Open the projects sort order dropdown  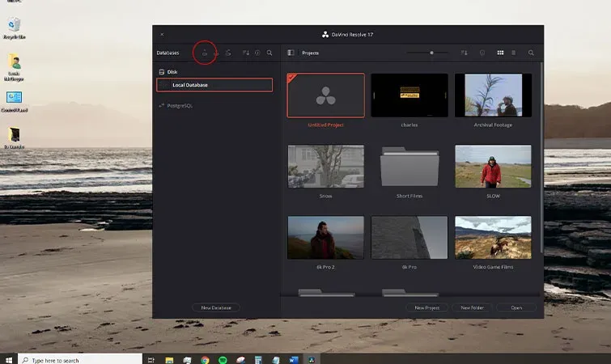point(464,53)
